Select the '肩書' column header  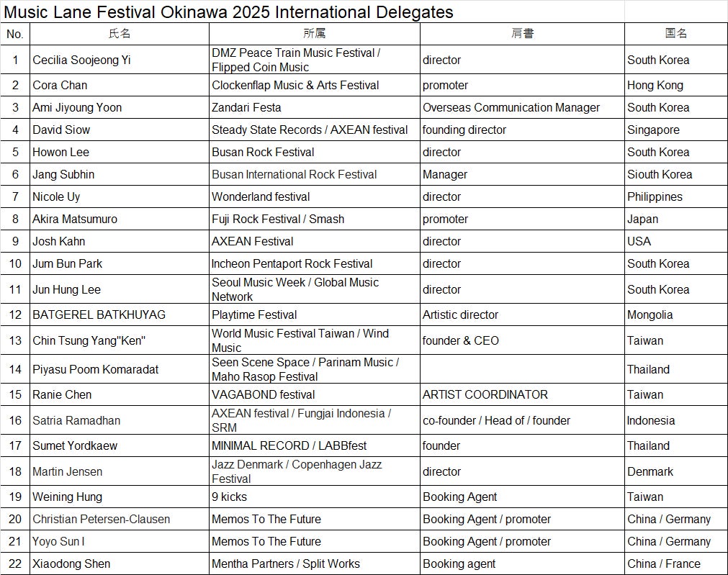[522, 34]
